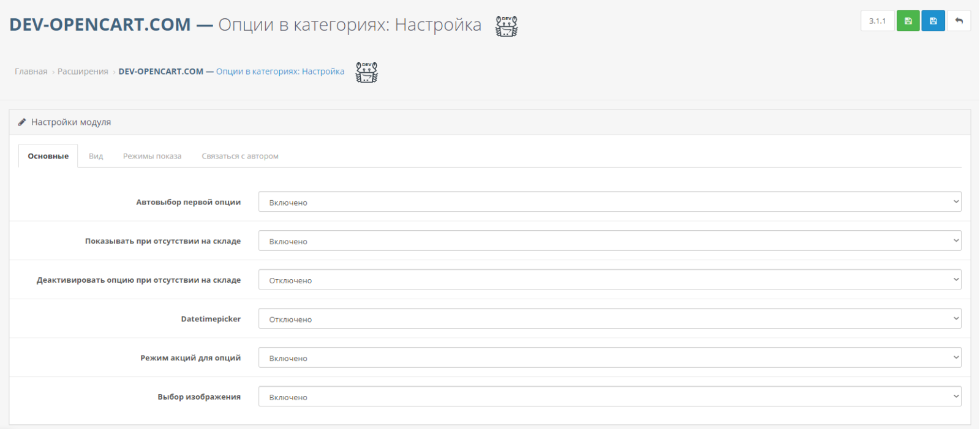Click the back arrow button
The height and width of the screenshot is (429, 980).
pos(959,21)
